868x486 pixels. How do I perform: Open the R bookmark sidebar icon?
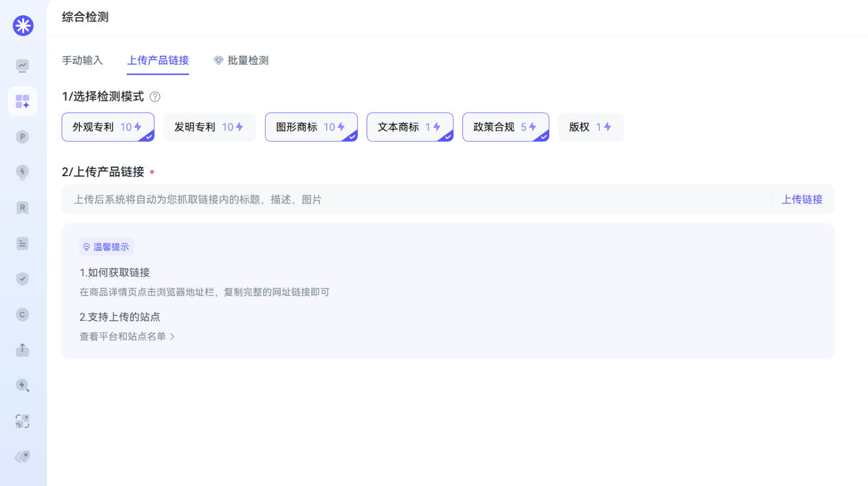[22, 208]
